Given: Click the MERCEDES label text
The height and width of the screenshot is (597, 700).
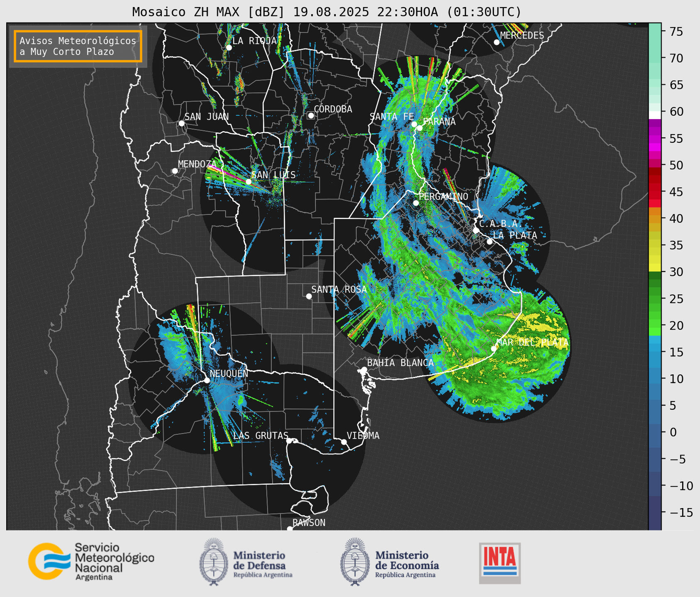Looking at the screenshot, I should point(522,36).
